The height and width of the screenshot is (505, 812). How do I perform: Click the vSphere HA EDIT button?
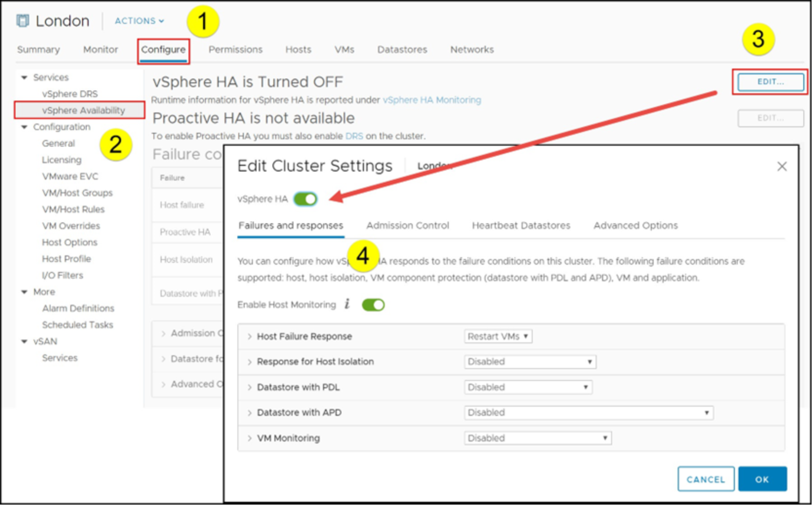coord(770,82)
